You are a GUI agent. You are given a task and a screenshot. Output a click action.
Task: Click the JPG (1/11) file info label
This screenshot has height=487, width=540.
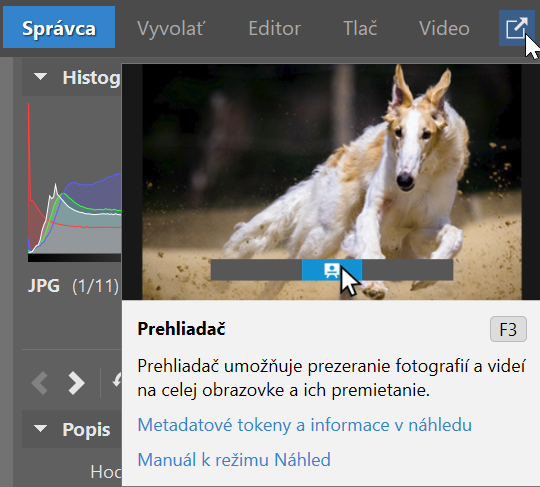coord(73,286)
